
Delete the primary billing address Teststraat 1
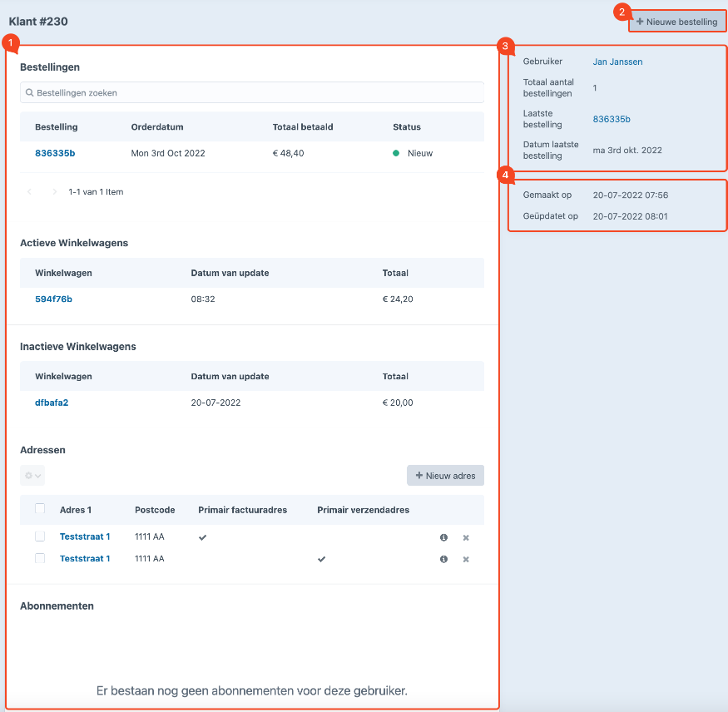pyautogui.click(x=466, y=537)
